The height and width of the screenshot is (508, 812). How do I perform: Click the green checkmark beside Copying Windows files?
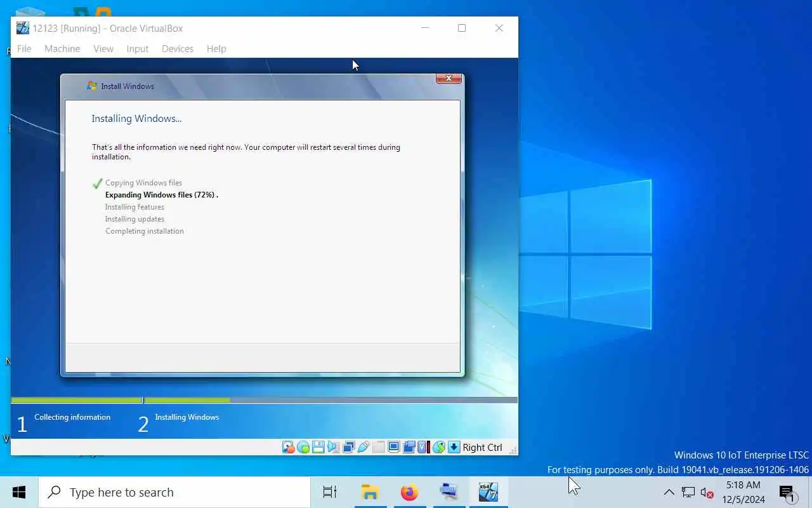point(97,184)
